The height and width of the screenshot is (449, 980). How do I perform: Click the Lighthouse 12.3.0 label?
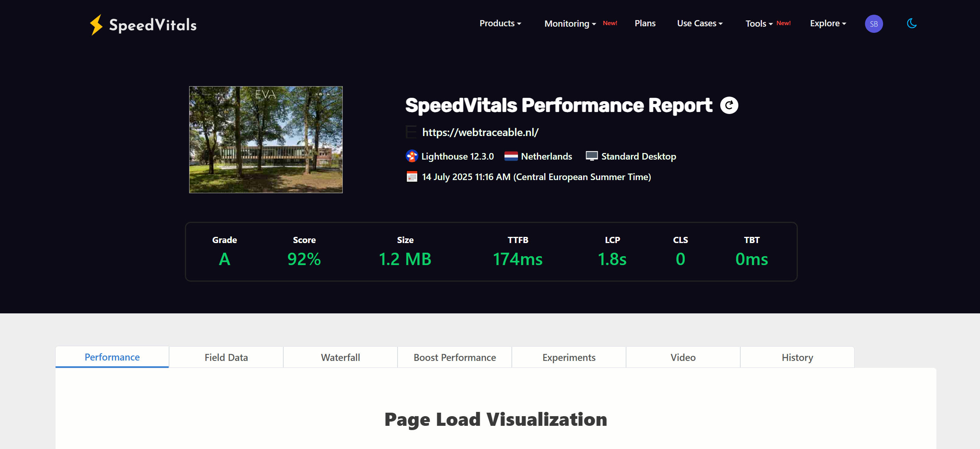(457, 156)
